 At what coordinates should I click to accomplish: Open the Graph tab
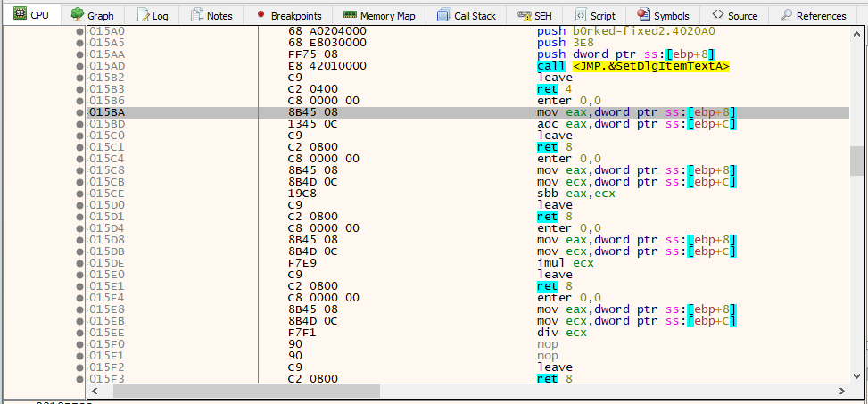coord(92,15)
